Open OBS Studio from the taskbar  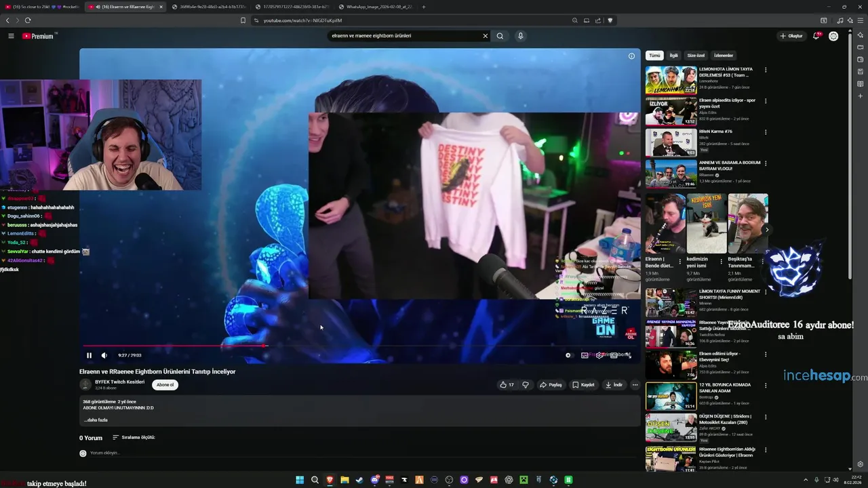coord(449,480)
